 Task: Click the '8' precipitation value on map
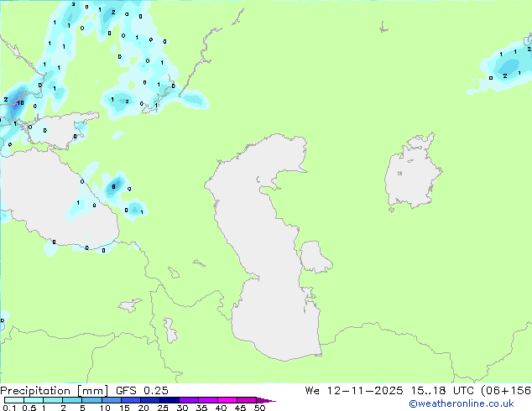(113, 186)
